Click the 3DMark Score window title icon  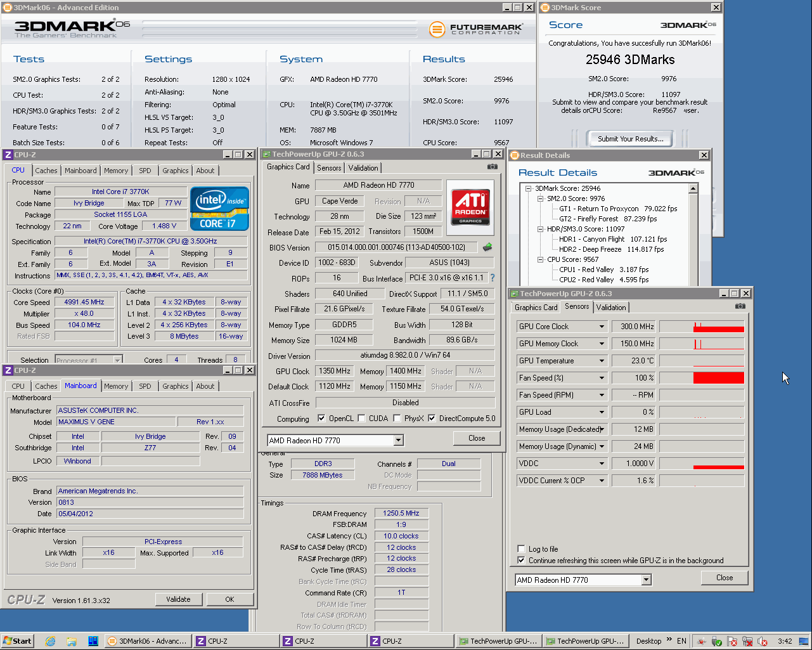(x=545, y=8)
